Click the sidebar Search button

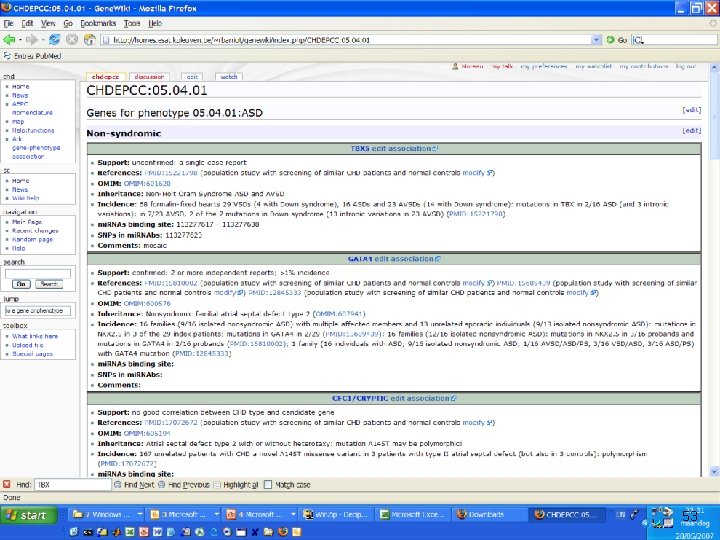49,284
